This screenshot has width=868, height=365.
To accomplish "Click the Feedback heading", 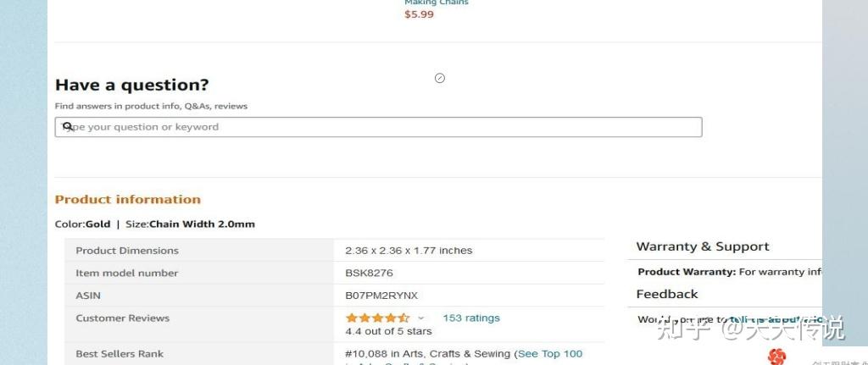I will point(667,295).
